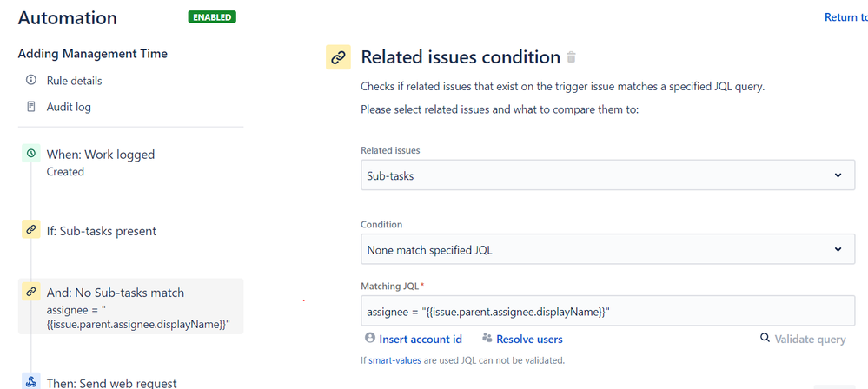Click the Audit log document icon
868x389 pixels.
tap(31, 107)
